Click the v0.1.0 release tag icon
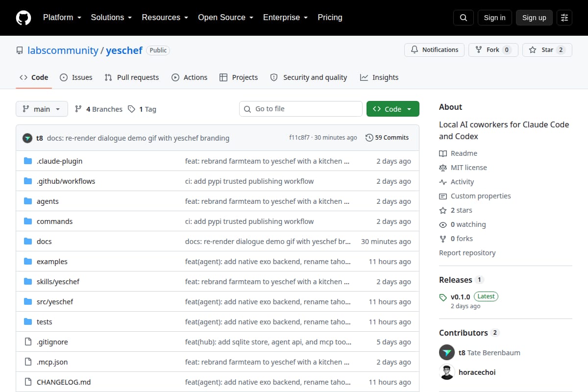The image size is (588, 392). 443,297
